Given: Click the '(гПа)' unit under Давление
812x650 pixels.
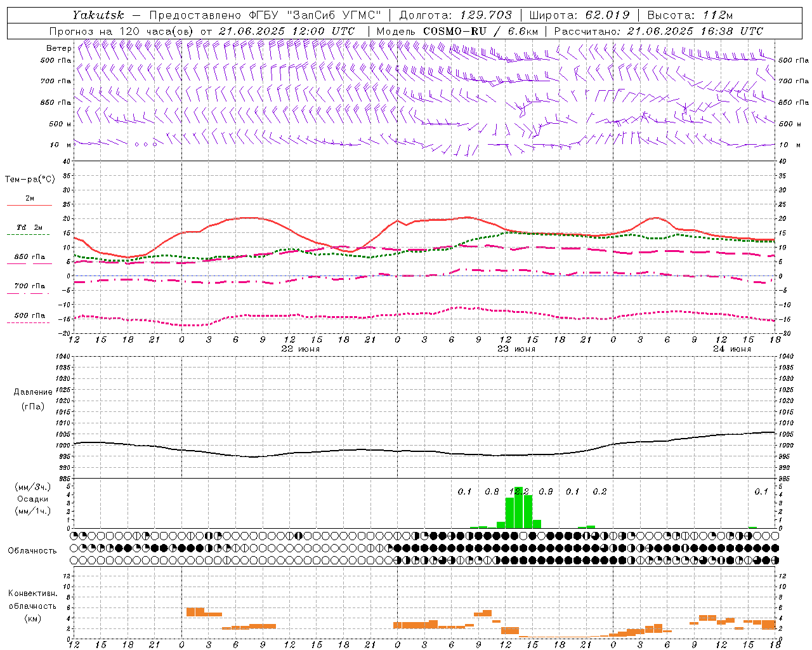Looking at the screenshot, I should pyautogui.click(x=33, y=406).
